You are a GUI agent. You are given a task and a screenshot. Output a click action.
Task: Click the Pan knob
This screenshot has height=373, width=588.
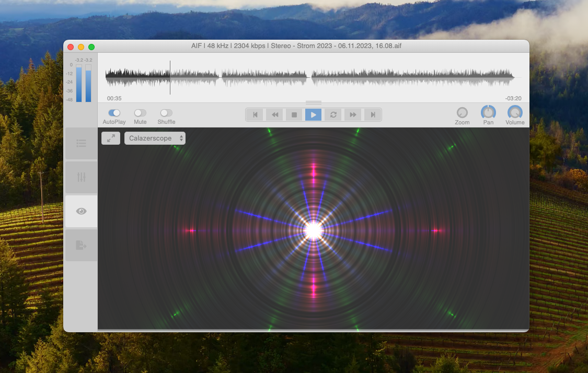click(488, 112)
